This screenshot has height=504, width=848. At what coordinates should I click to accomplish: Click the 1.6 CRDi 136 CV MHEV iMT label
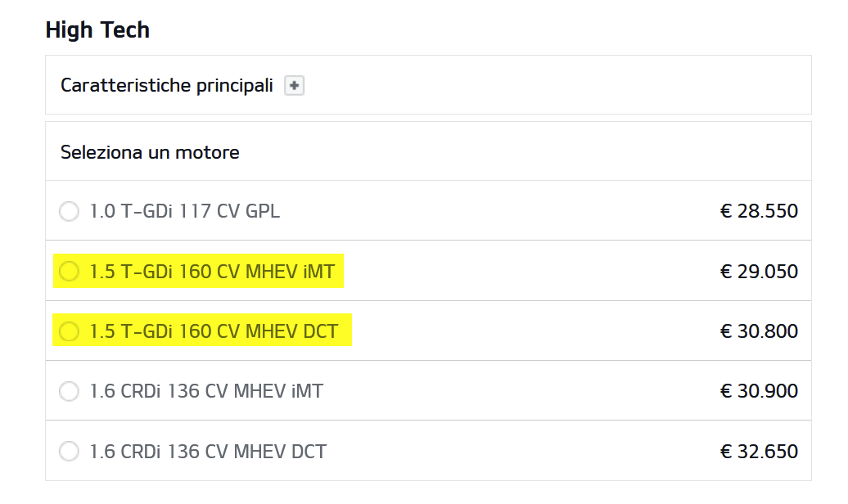pos(206,391)
